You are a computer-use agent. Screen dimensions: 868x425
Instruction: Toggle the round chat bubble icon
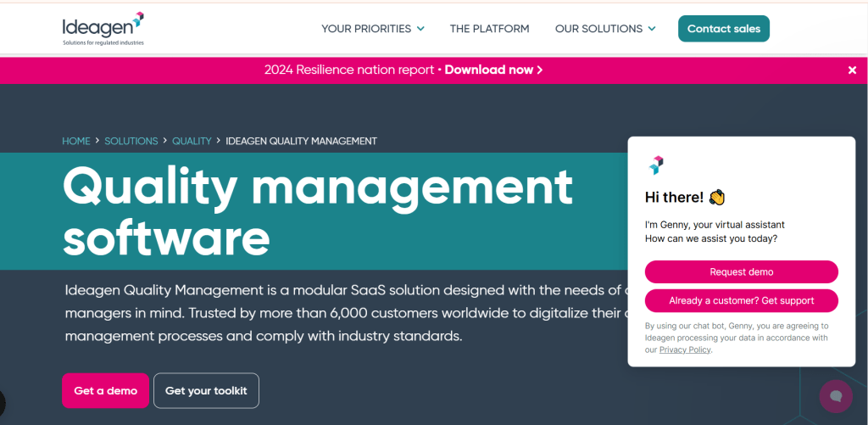[x=835, y=395]
